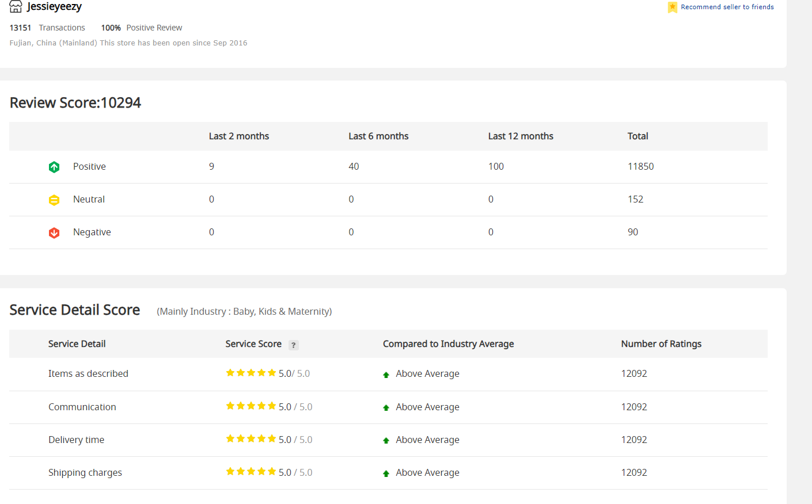Click the green arrow in Items as described row
Viewport: 812px width, 504px height.
coord(386,375)
